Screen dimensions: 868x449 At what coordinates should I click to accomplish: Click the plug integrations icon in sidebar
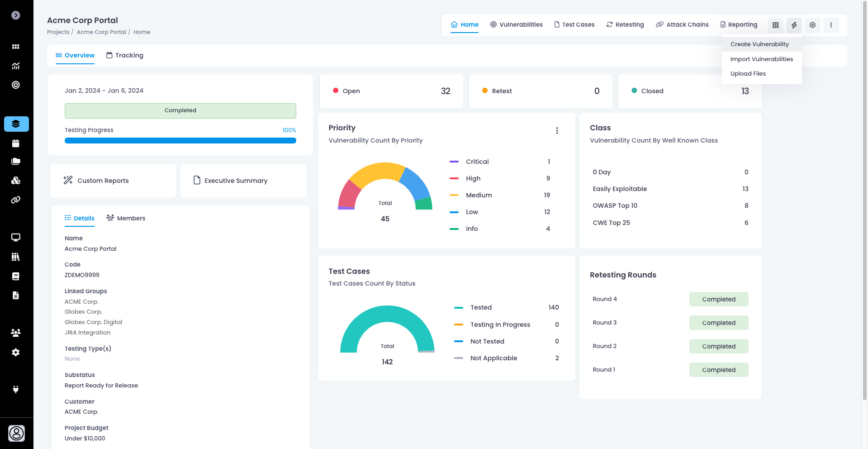[x=16, y=389]
